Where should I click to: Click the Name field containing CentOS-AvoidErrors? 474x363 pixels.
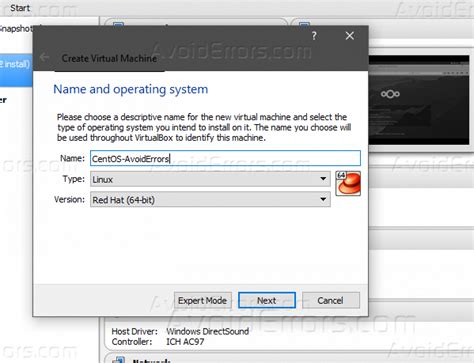225,158
